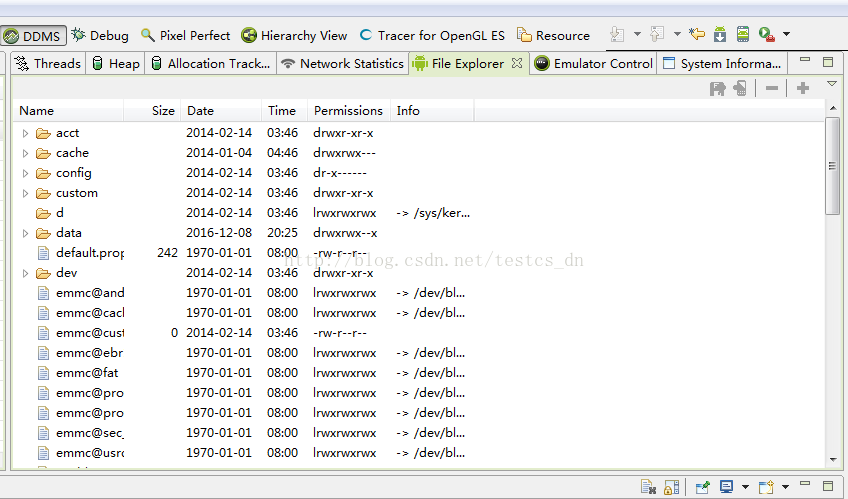Click the next annotation arrow icon
This screenshot has height=499, width=848.
(x=617, y=35)
